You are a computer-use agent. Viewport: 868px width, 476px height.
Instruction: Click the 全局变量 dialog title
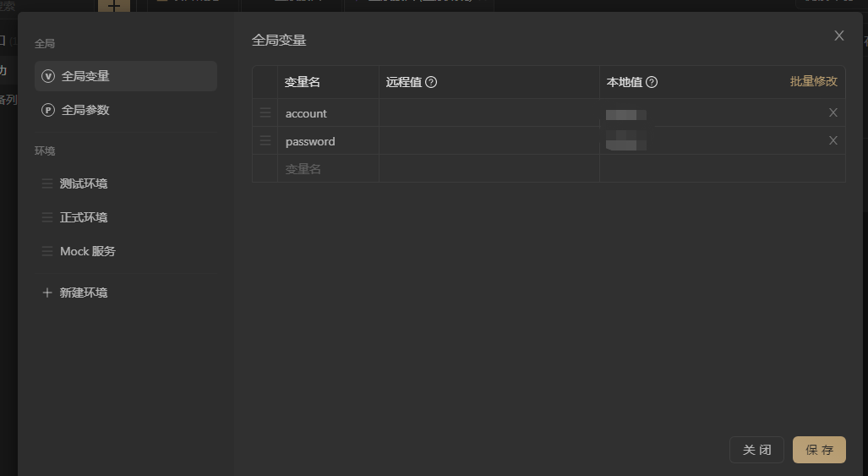click(x=279, y=40)
